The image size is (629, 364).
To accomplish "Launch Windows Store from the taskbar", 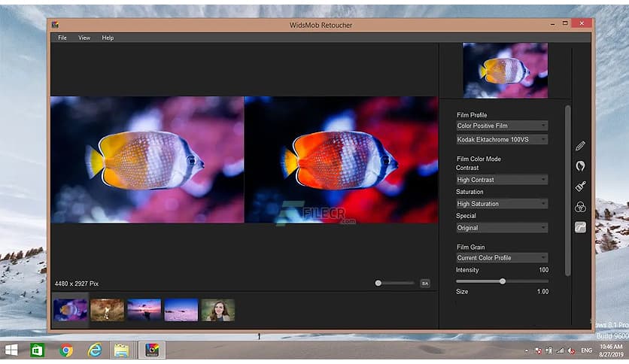I will pos(37,350).
